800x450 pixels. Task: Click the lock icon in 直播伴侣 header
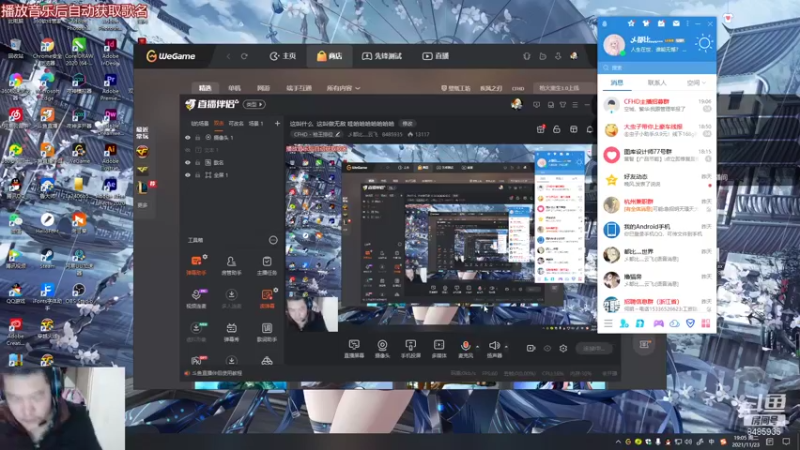pyautogui.click(x=557, y=129)
